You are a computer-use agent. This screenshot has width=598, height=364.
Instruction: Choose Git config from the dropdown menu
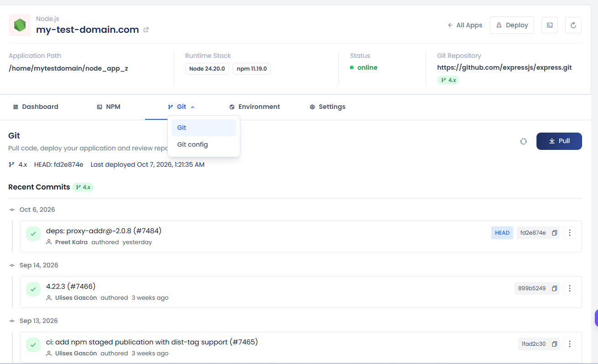pyautogui.click(x=204, y=145)
